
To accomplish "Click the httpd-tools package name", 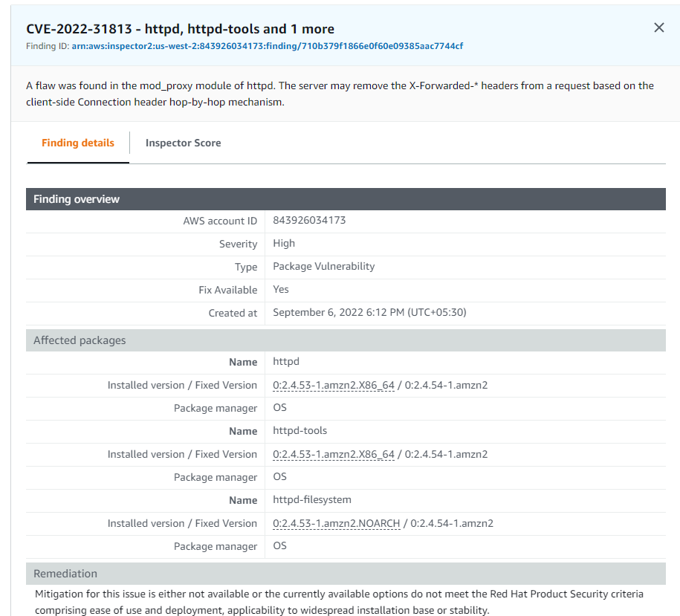I will [300, 431].
